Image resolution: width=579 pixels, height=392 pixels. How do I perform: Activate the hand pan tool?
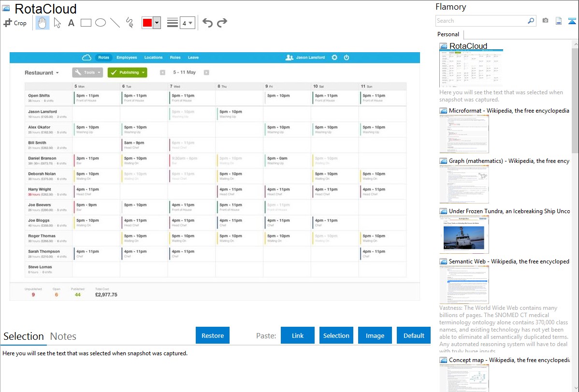point(43,23)
